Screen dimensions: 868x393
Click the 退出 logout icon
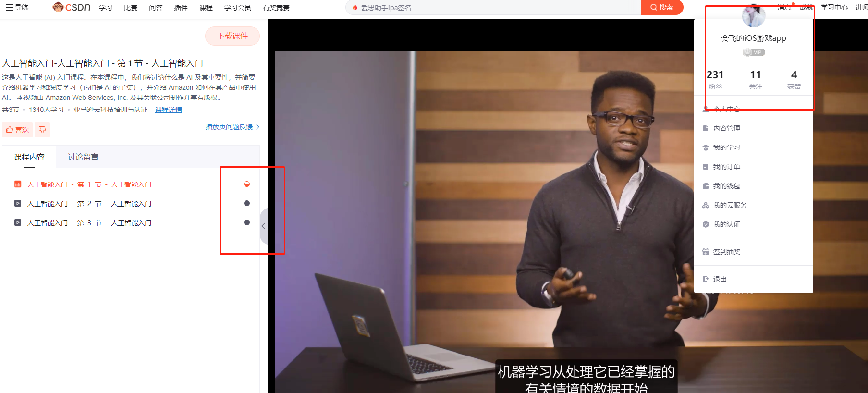(x=706, y=279)
